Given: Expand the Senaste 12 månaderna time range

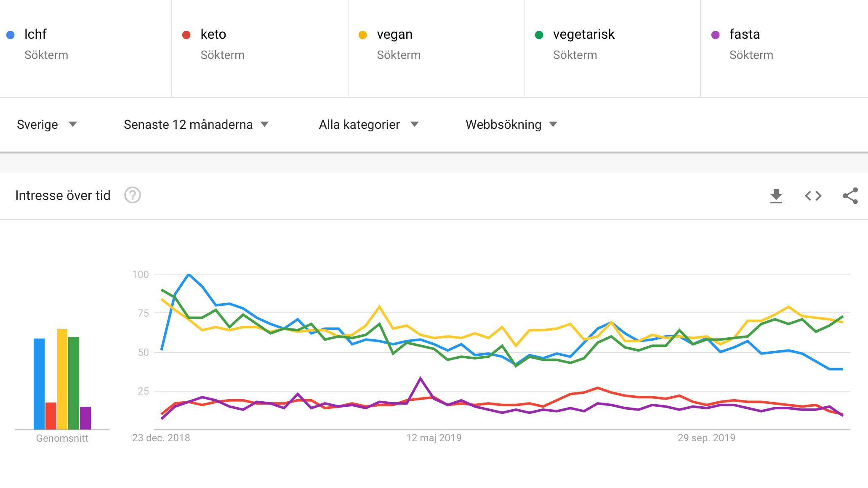Looking at the screenshot, I should pos(196,125).
